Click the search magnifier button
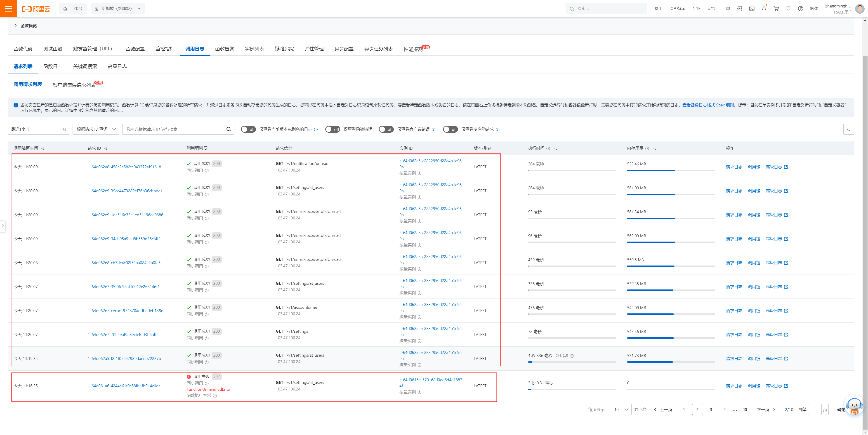868x435 pixels. click(229, 129)
